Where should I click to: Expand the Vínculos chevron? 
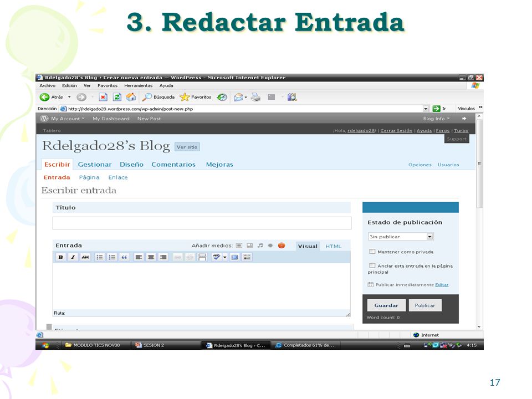click(x=480, y=107)
